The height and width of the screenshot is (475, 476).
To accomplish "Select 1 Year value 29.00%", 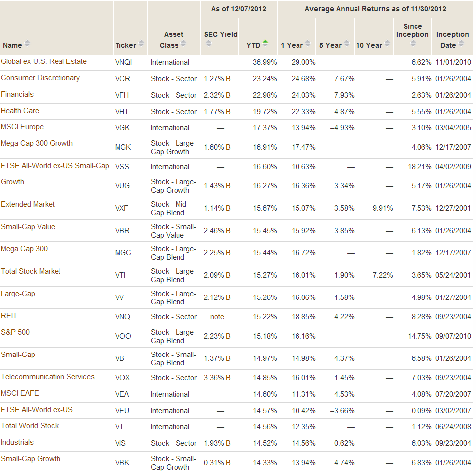I will [x=303, y=62].
